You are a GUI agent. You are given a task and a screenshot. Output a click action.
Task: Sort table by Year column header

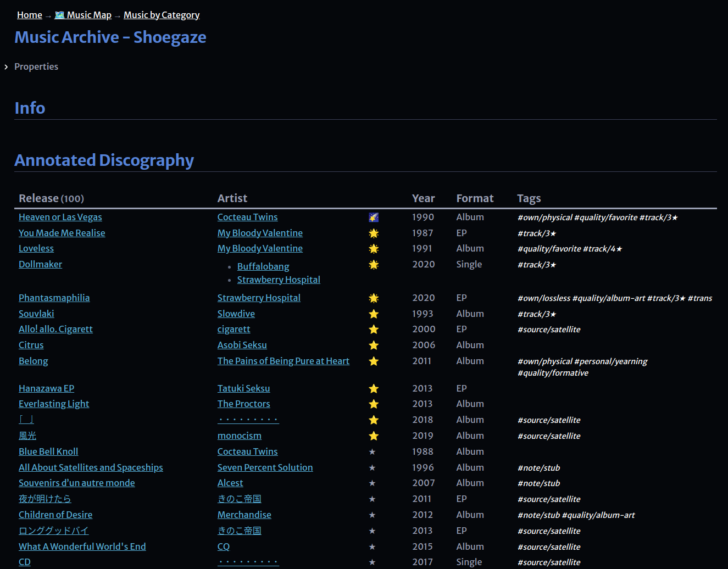424,198
